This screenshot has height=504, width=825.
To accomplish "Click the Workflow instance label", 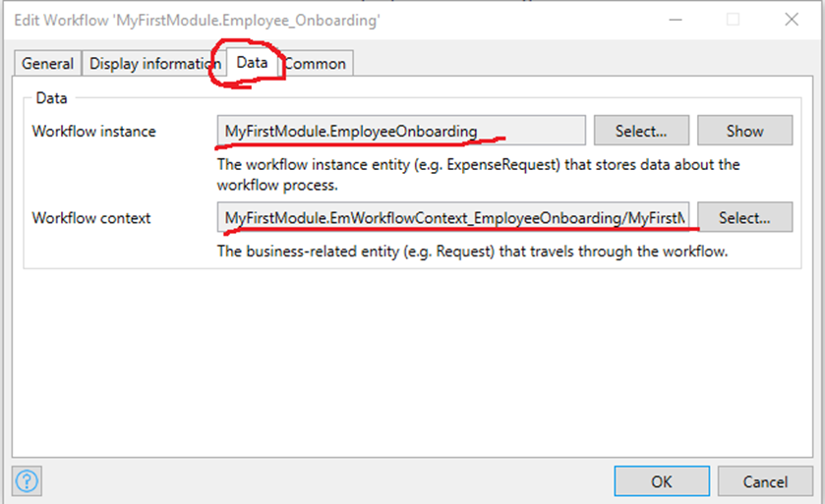I will pyautogui.click(x=93, y=131).
